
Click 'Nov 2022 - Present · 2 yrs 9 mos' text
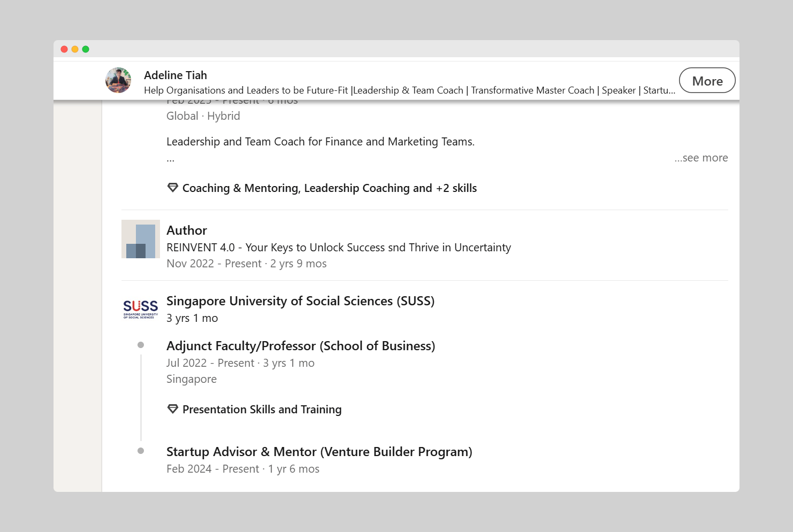coord(247,264)
